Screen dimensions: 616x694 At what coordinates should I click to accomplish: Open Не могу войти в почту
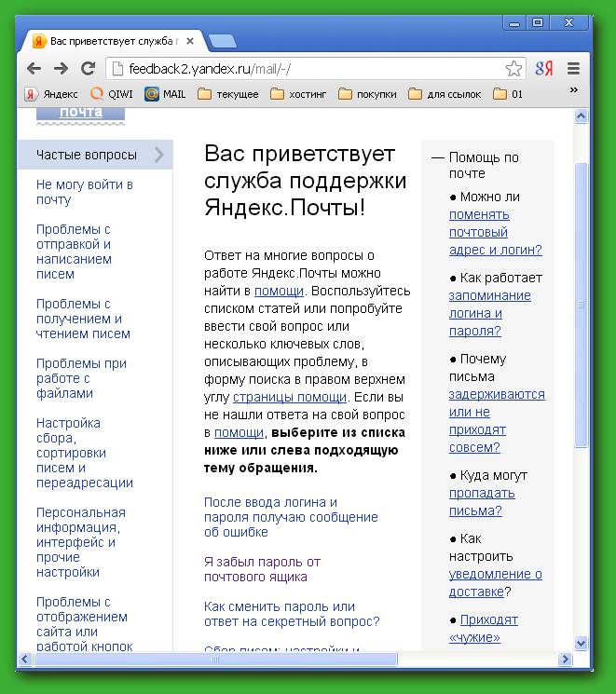click(85, 192)
